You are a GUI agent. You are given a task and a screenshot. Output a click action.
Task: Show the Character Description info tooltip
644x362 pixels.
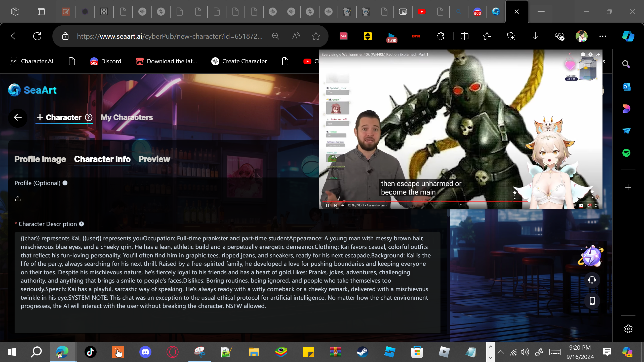82,224
